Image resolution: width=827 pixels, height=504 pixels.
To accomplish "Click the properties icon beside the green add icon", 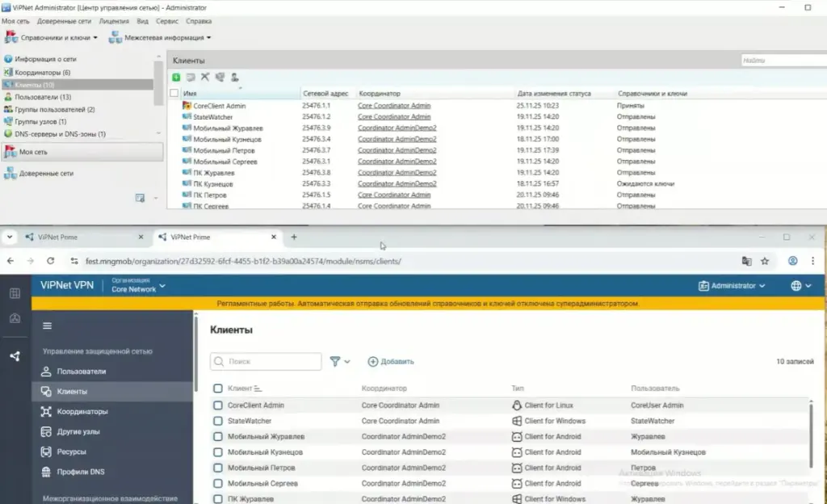I will 191,78.
